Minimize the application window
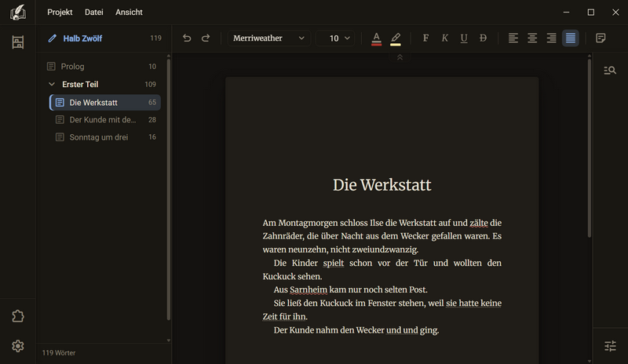 click(x=566, y=13)
